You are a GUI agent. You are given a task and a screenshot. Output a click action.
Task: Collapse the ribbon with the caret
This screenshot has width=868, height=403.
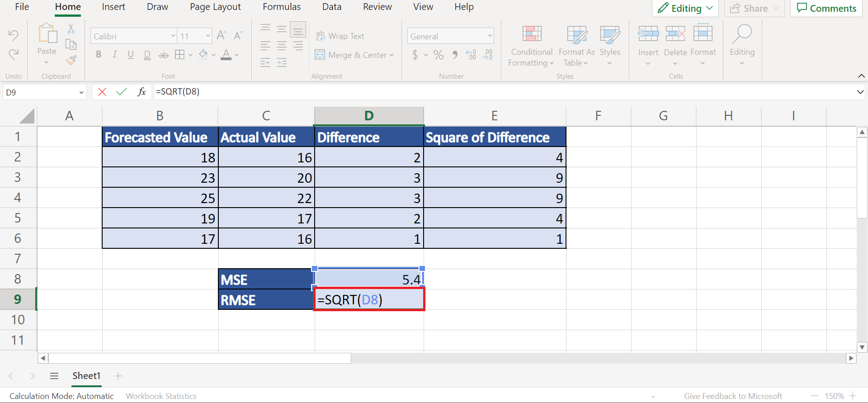click(861, 76)
